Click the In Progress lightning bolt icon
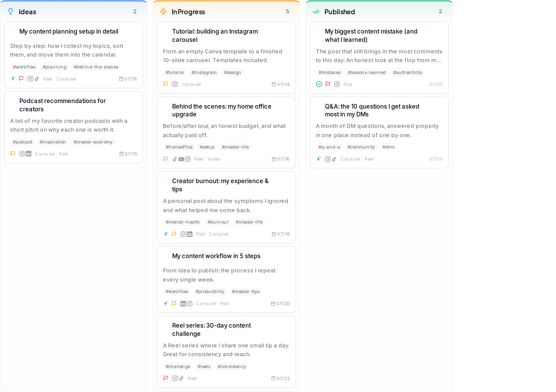This screenshot has height=392, width=556. [163, 12]
